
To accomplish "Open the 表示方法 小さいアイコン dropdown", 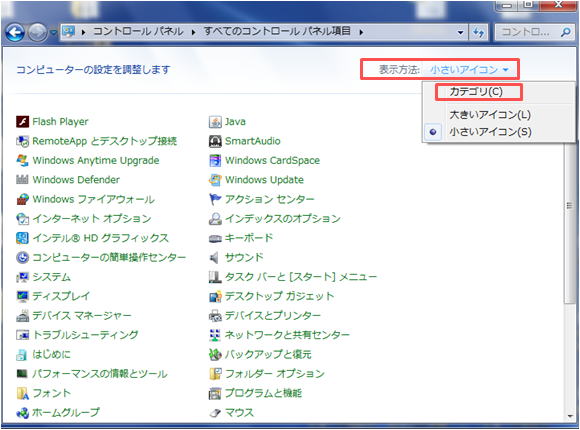I will pos(469,69).
